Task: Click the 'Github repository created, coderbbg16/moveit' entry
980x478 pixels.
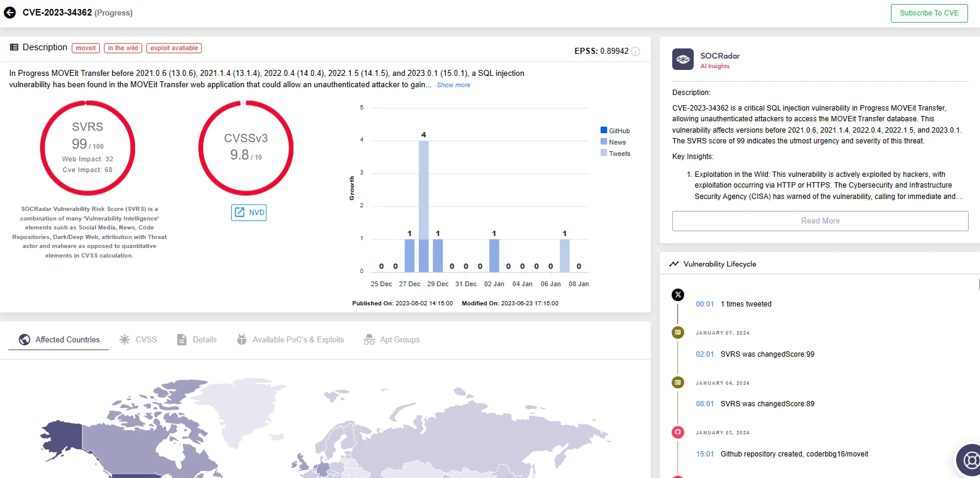Action: [794, 454]
